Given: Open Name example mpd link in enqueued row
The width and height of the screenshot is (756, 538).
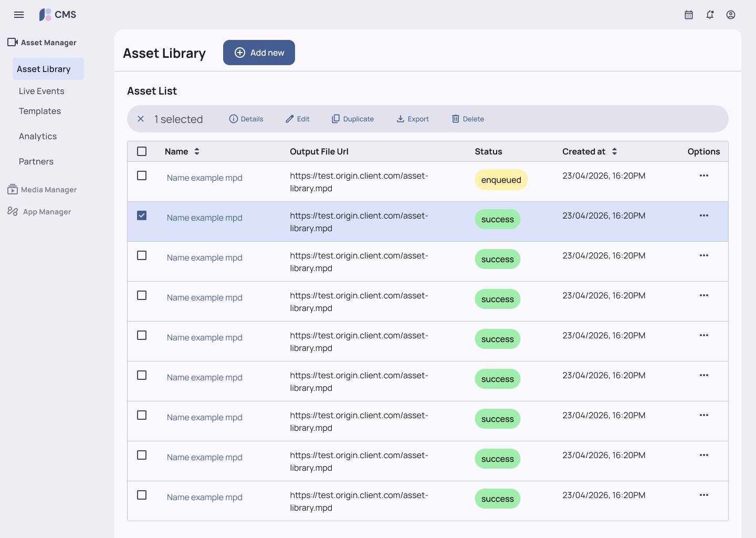Looking at the screenshot, I should pyautogui.click(x=205, y=178).
